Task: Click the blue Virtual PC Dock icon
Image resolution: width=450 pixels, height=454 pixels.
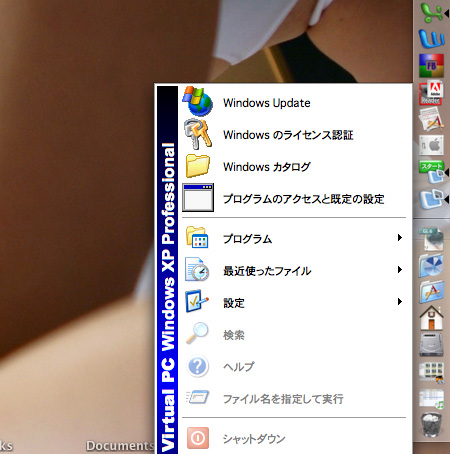Action: click(431, 199)
